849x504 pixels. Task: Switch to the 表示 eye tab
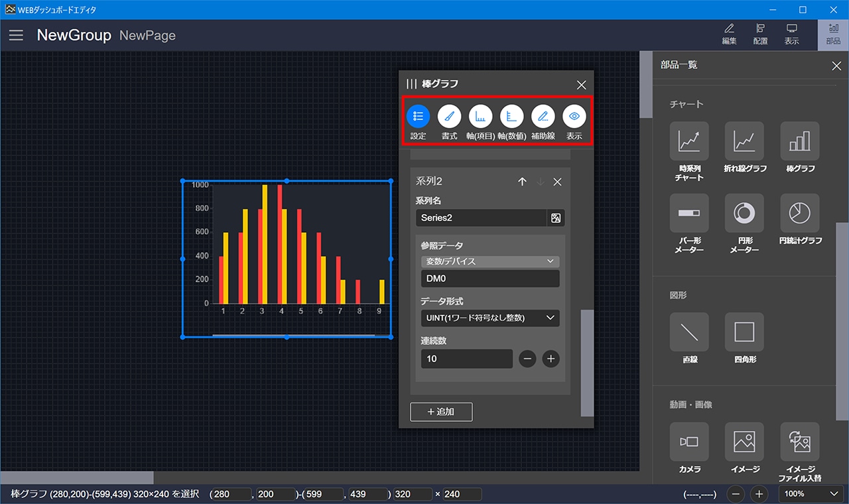pos(574,117)
